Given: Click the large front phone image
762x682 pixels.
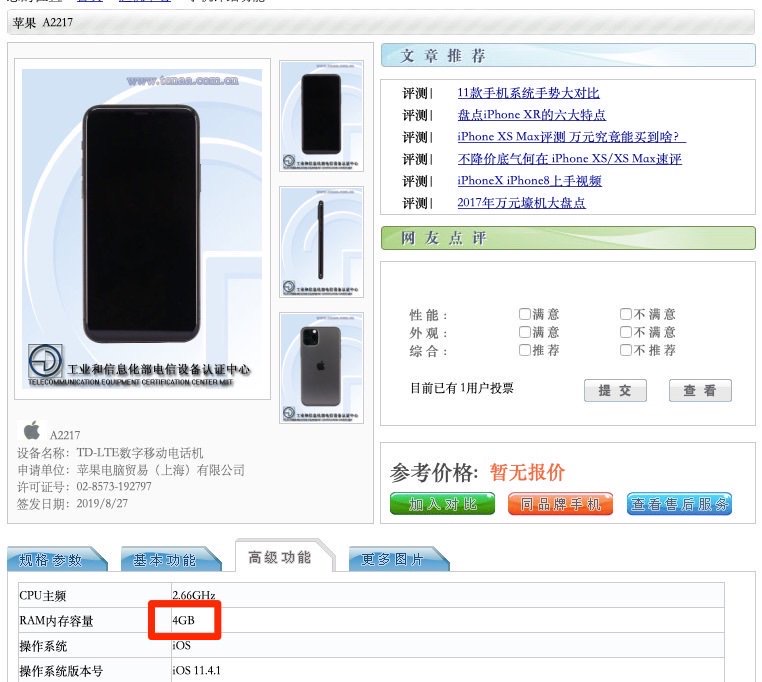Looking at the screenshot, I should click(x=142, y=229).
